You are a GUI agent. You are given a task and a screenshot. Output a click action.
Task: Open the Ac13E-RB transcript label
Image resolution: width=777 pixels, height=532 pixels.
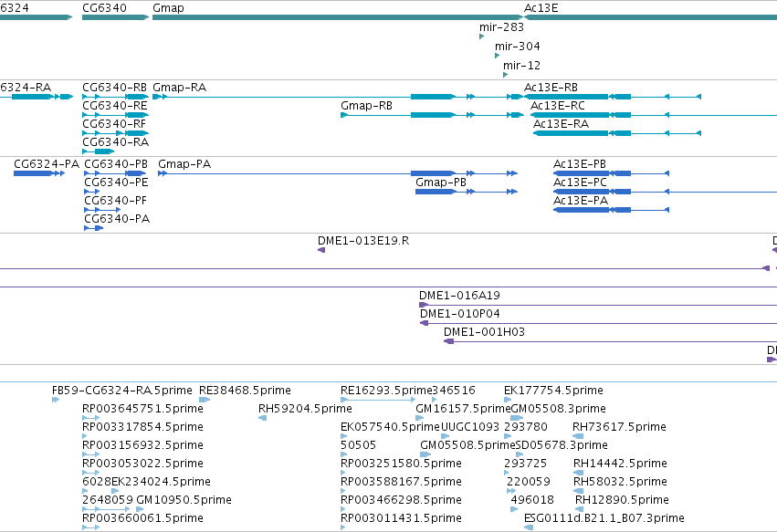click(x=551, y=88)
